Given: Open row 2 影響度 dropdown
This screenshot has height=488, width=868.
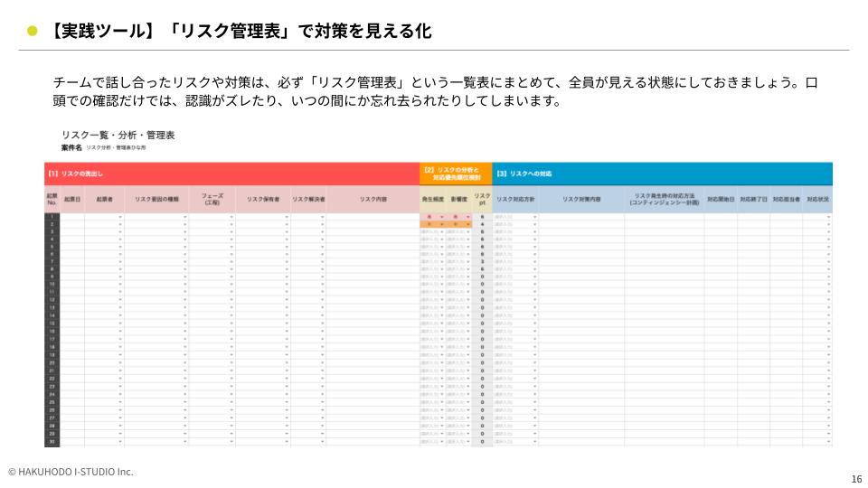Looking at the screenshot, I should coord(468,224).
